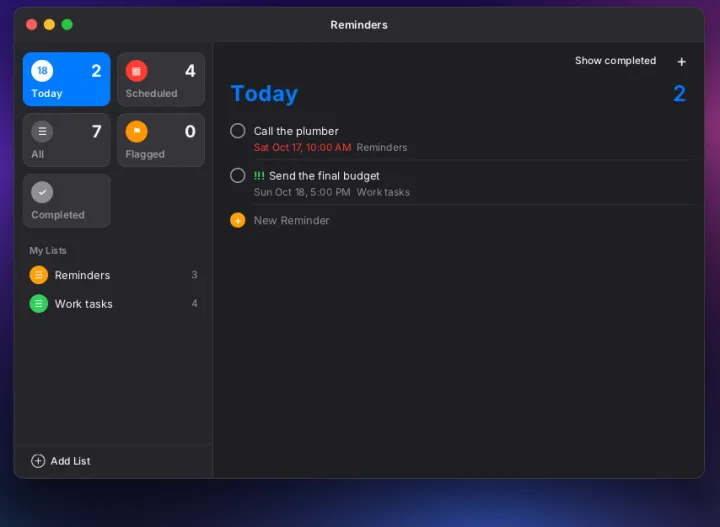Image resolution: width=720 pixels, height=527 pixels.
Task: Click the overdue date Sat Oct 17, 10:00 AM
Action: 303,147
